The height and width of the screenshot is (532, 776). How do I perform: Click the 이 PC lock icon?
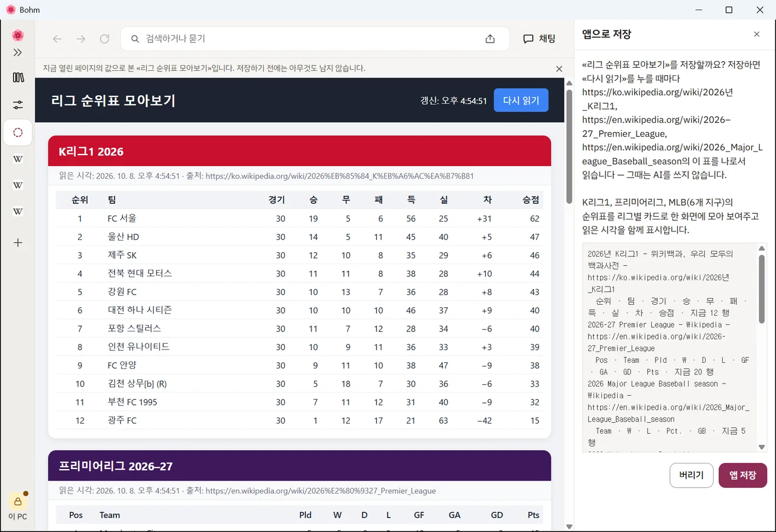(x=18, y=501)
